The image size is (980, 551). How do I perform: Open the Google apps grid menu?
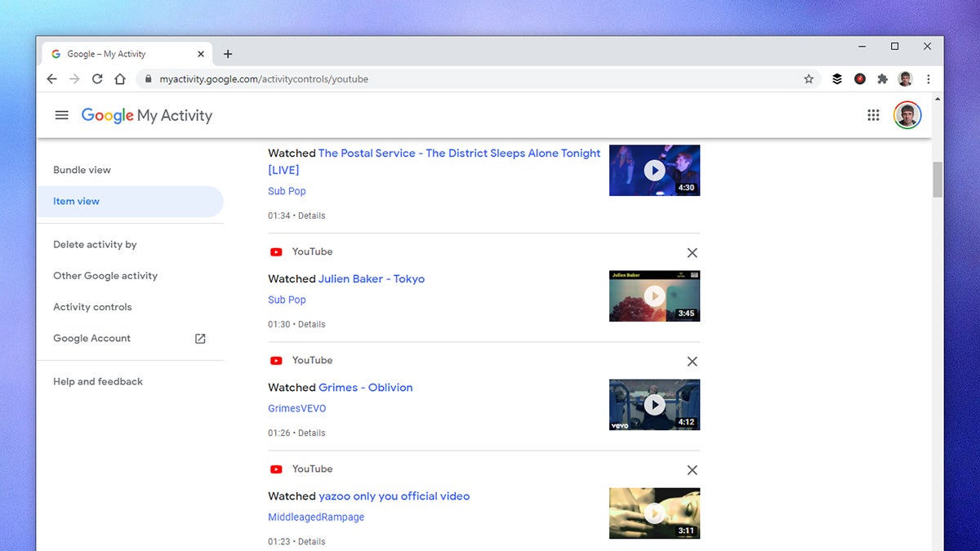[x=873, y=115]
